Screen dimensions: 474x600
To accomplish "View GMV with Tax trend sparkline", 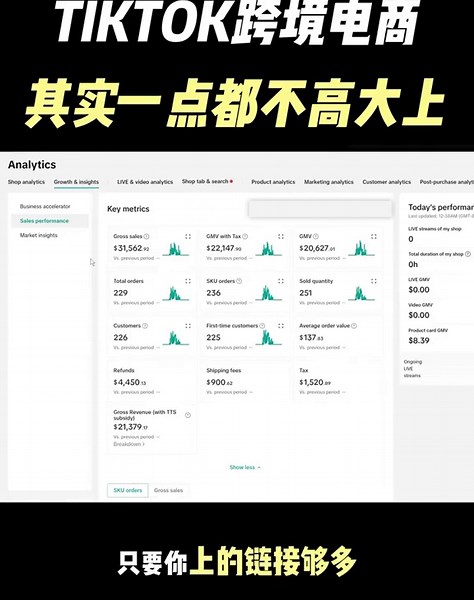I will (269, 249).
